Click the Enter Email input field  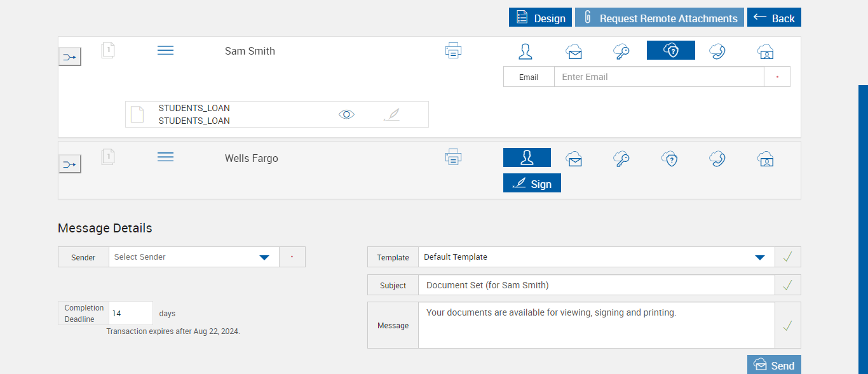tap(658, 77)
